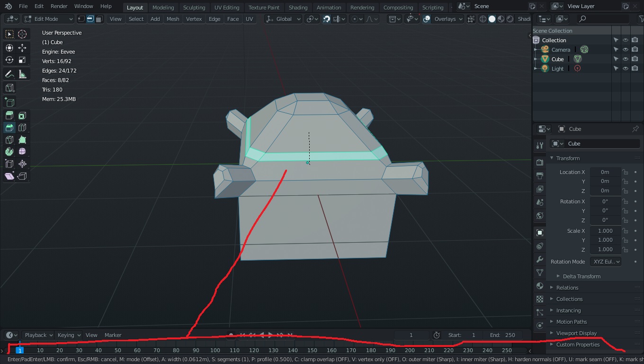This screenshot has height=364, width=644.
Task: Open the World properties tab
Action: click(540, 216)
